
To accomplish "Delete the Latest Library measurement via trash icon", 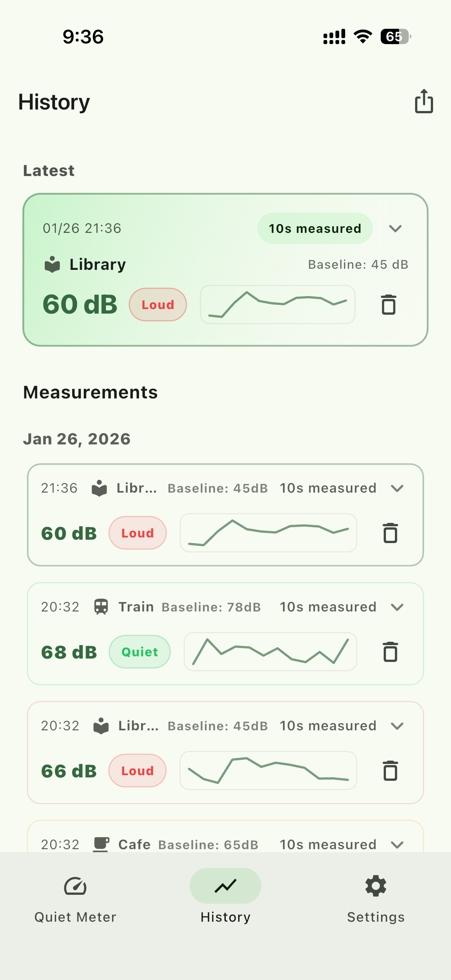I will (388, 305).
